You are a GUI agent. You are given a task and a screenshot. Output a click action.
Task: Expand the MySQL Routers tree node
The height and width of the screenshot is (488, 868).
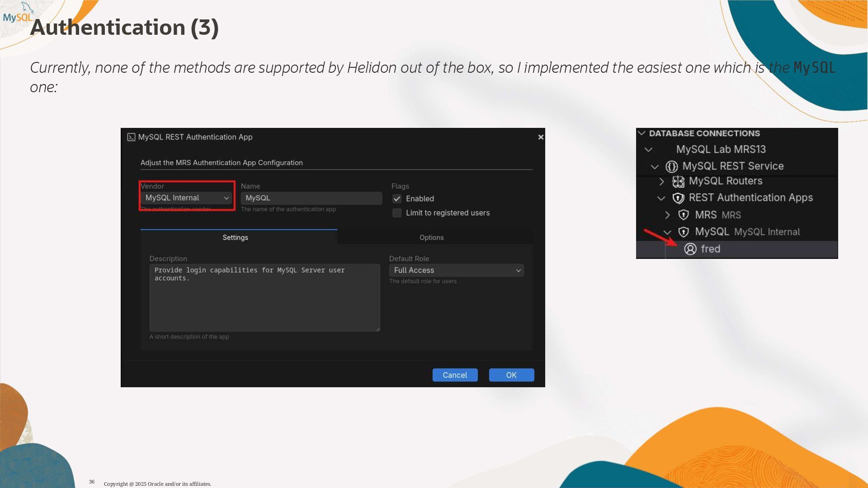click(x=661, y=182)
